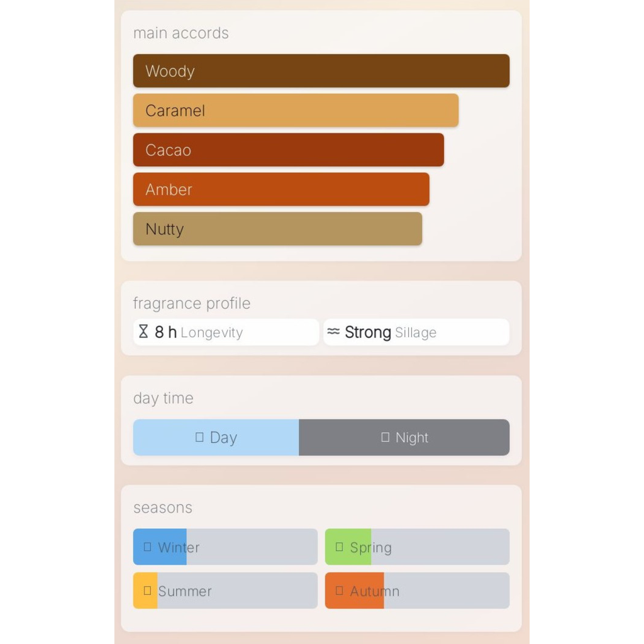Click the Nutty accord bar
This screenshot has height=644, width=644.
[x=277, y=229]
